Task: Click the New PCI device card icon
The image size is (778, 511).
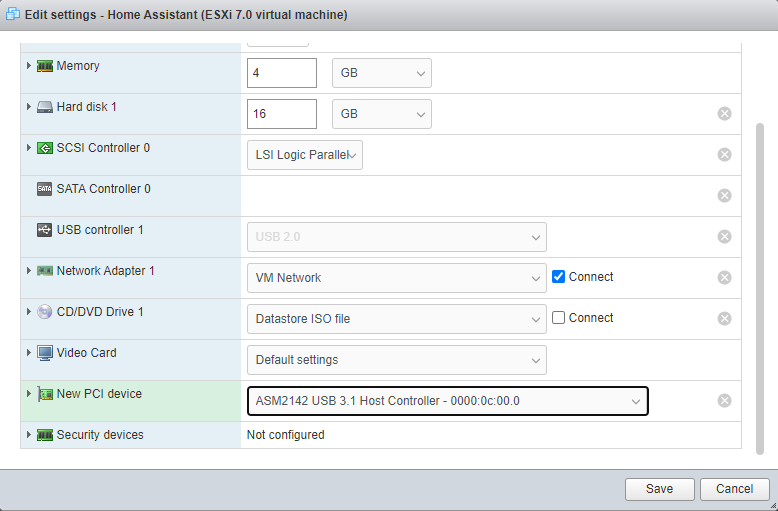Action: [x=45, y=394]
